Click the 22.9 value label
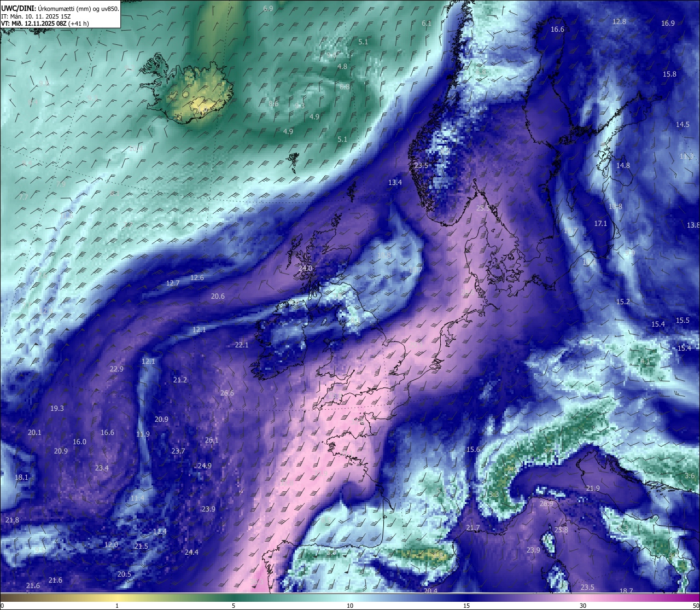 (116, 369)
